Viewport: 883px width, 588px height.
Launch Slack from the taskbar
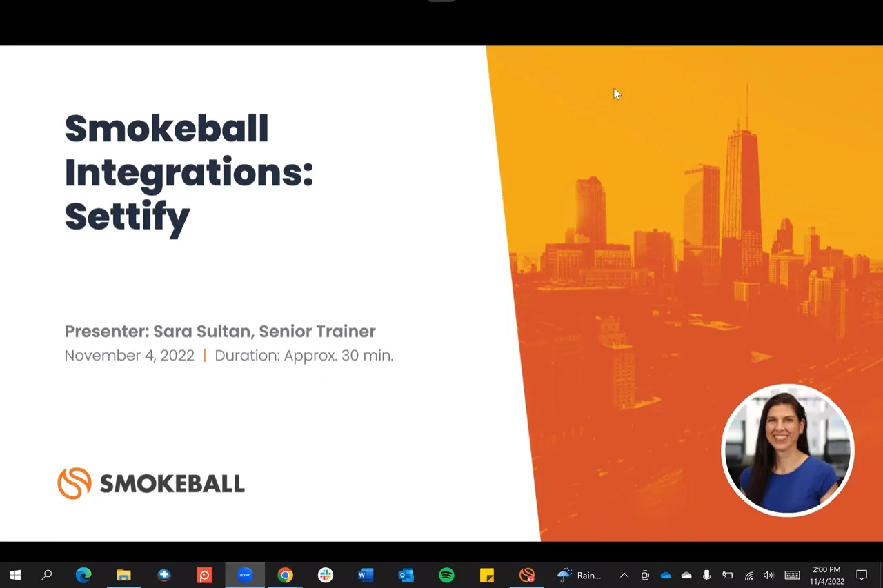pyautogui.click(x=325, y=575)
